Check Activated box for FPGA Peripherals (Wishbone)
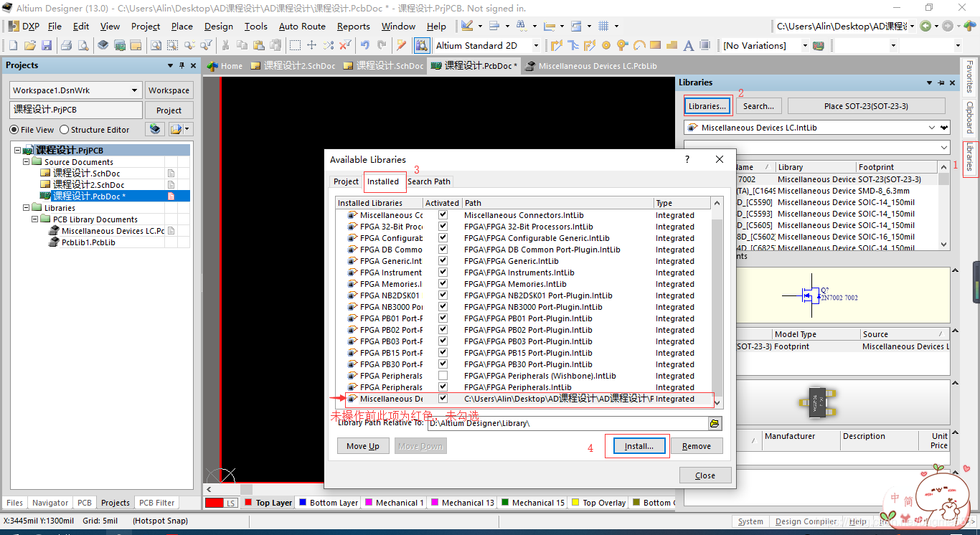Viewport: 980px width, 535px height. pos(443,376)
